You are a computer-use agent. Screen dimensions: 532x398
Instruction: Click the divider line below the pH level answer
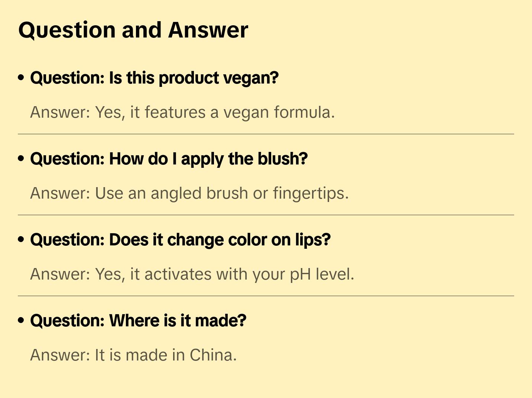[x=266, y=296]
